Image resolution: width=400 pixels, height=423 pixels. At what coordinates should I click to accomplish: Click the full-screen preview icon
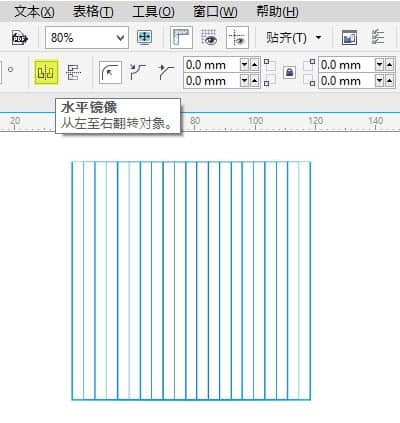tap(144, 37)
